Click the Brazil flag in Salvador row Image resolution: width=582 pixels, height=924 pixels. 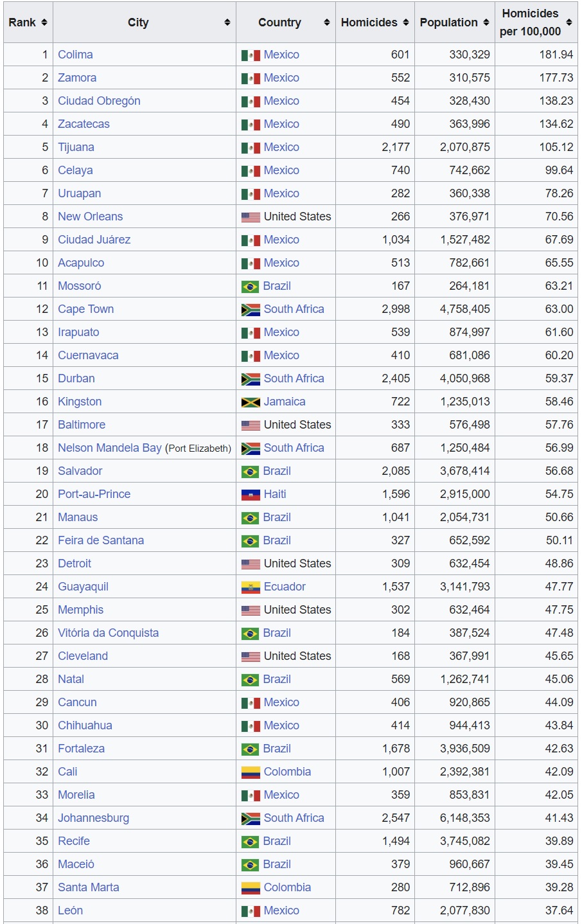(250, 472)
